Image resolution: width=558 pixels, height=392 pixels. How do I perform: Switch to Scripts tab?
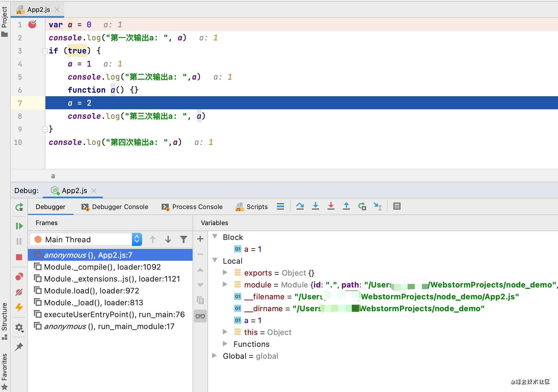[251, 207]
